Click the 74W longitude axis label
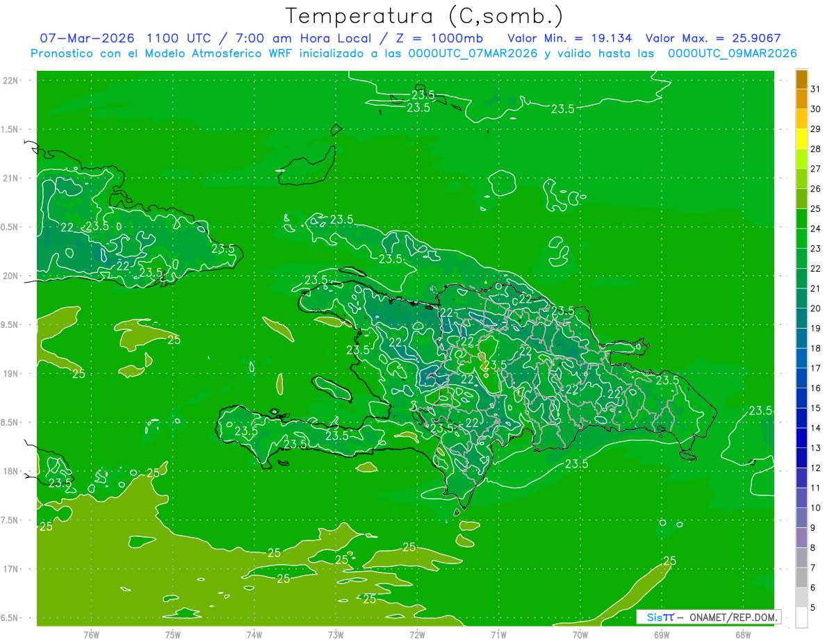The image size is (834, 644). 254,634
